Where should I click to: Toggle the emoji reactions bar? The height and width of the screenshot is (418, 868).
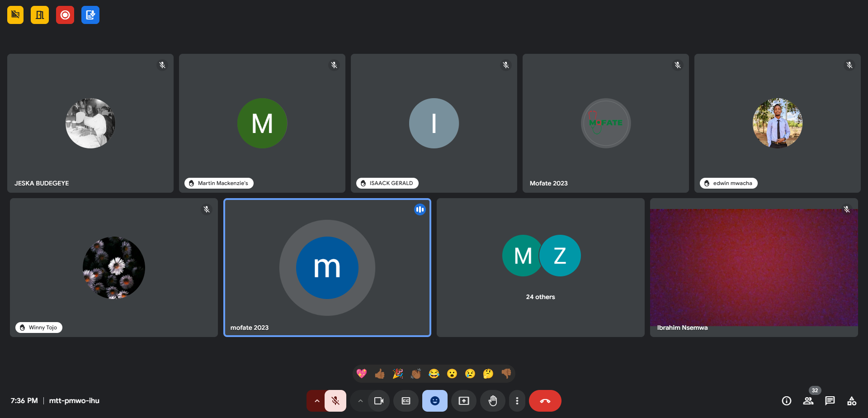coord(435,401)
